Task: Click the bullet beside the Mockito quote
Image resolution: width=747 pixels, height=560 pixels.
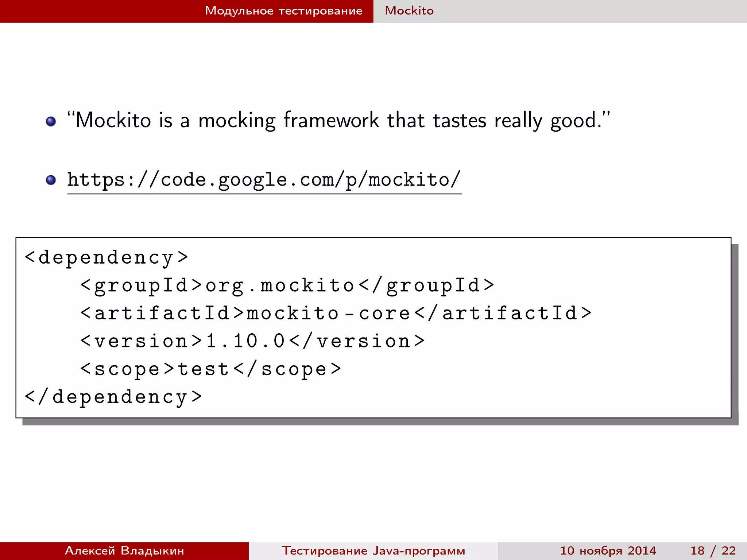Action: 51,121
